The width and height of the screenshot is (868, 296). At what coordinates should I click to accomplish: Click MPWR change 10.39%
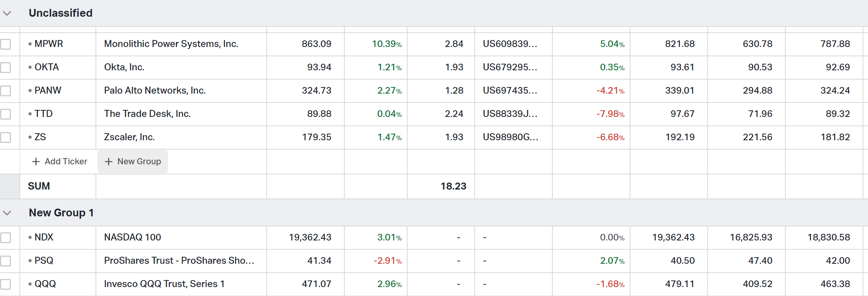(x=387, y=44)
